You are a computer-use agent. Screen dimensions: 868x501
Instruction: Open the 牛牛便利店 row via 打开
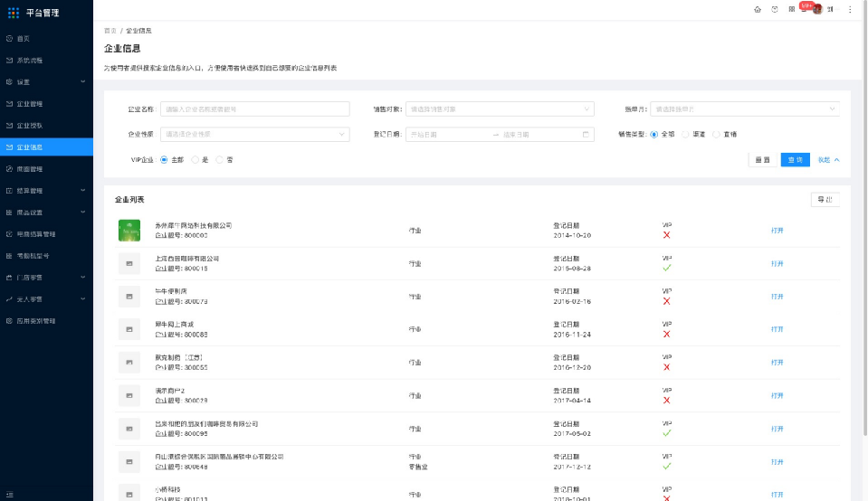tap(777, 297)
